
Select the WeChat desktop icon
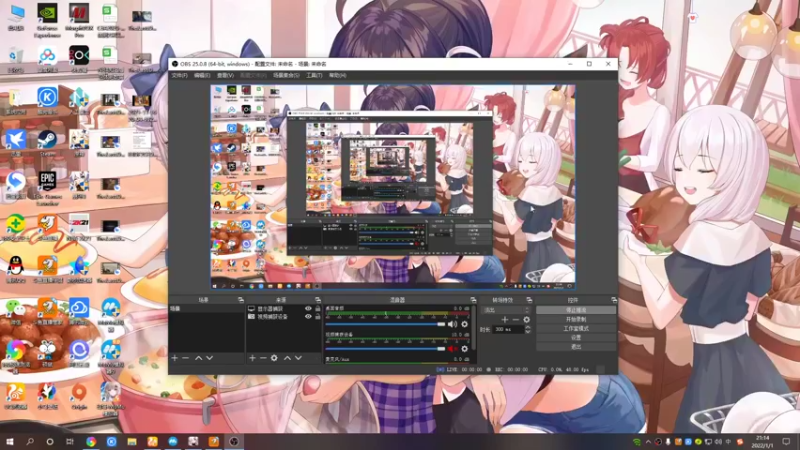tap(16, 311)
